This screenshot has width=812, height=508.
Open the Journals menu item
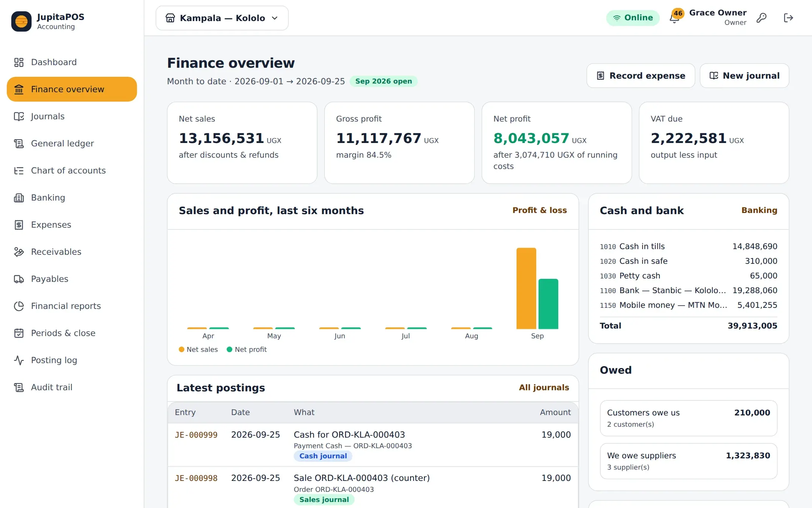click(72, 116)
